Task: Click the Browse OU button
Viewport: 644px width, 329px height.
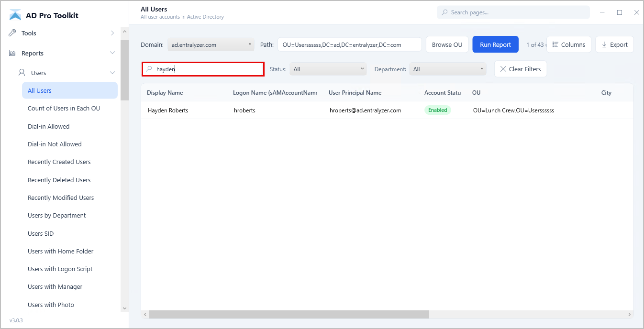Action: click(x=447, y=44)
